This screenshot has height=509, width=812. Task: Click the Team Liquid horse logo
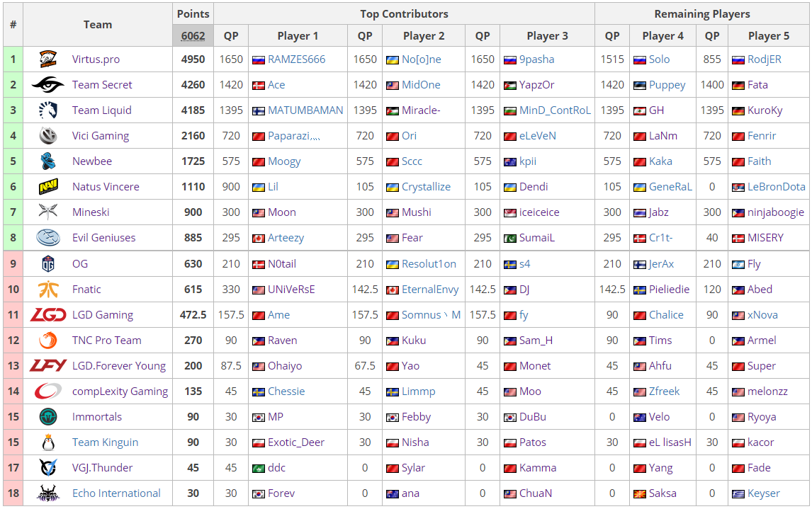click(x=48, y=110)
